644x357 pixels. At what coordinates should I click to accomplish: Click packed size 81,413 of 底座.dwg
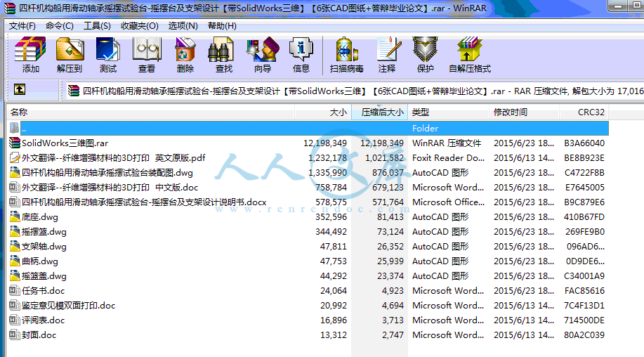[390, 217]
